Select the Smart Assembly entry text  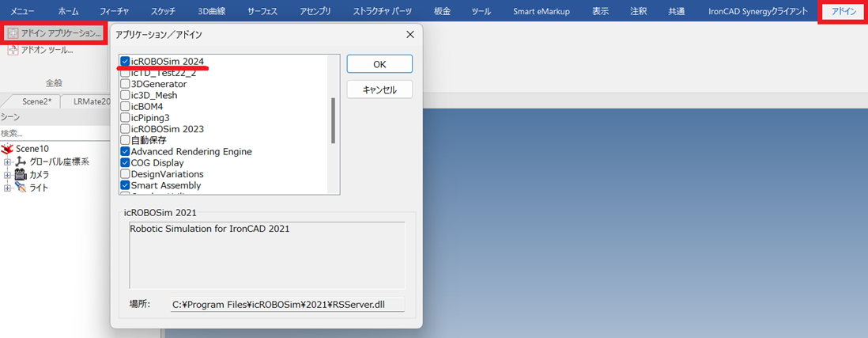[166, 185]
